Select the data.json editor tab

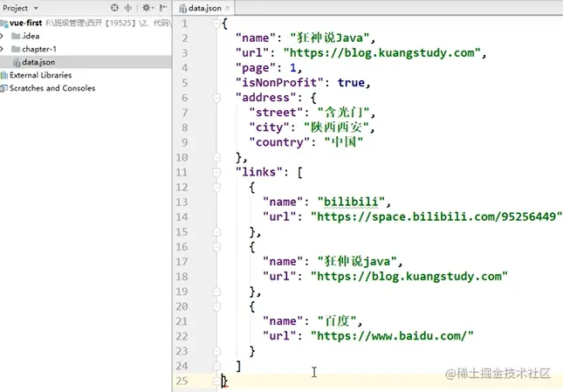click(x=204, y=8)
